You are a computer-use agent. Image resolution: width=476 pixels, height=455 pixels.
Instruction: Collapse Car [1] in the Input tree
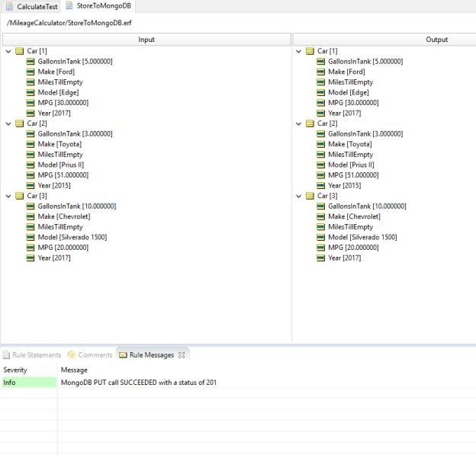click(8, 51)
